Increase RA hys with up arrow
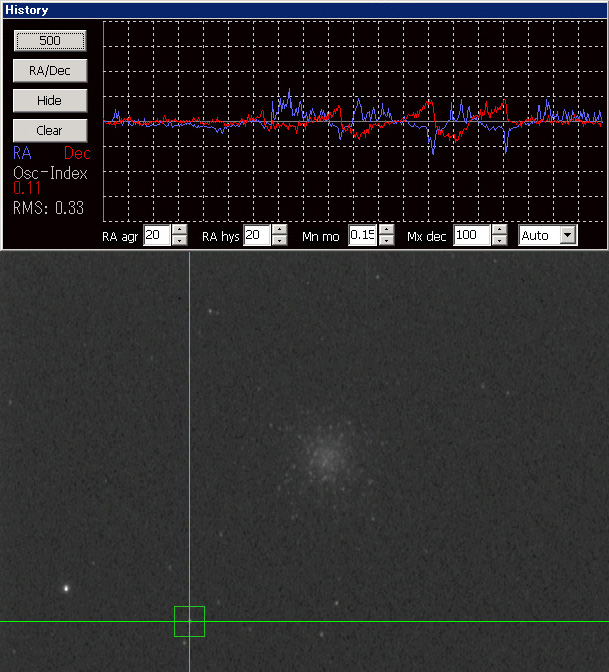The width and height of the screenshot is (609, 672). 279,230
